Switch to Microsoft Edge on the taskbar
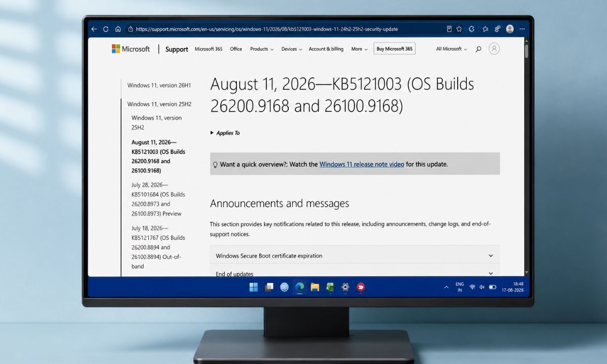This screenshot has width=607, height=364. [299, 287]
